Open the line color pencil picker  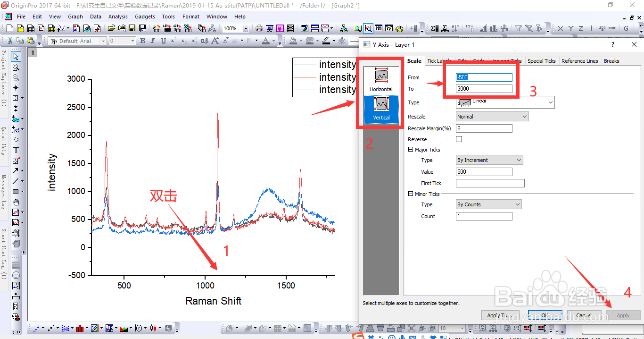pos(326,41)
